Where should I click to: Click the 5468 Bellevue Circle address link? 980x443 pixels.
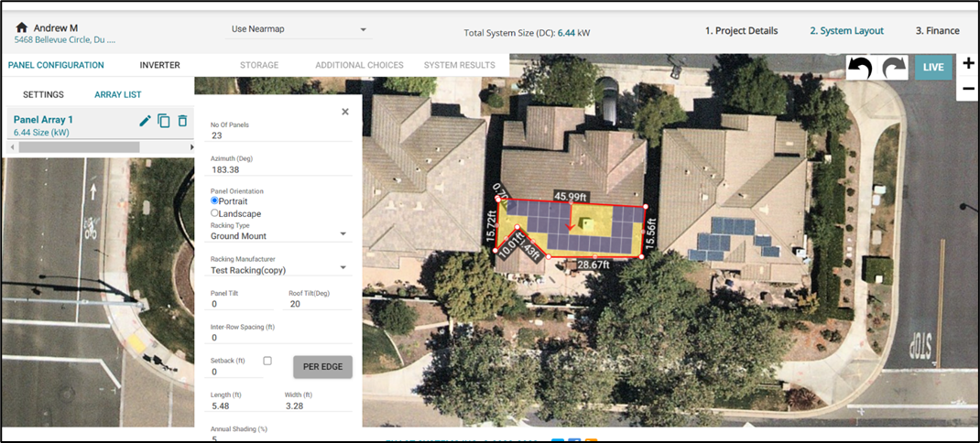tap(65, 40)
